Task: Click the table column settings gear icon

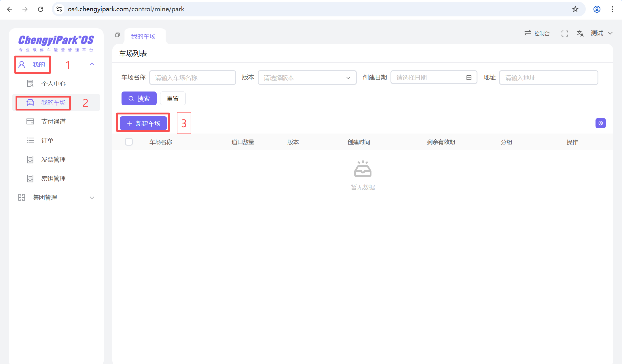Action: click(x=600, y=123)
